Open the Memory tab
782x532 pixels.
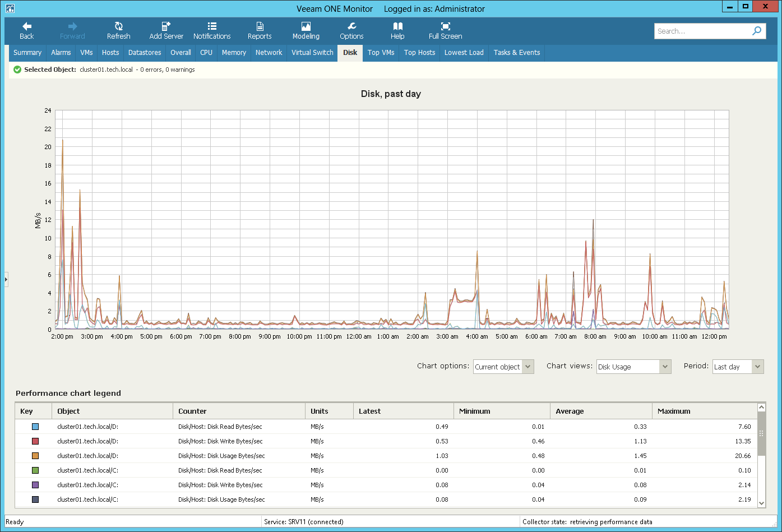coord(234,53)
